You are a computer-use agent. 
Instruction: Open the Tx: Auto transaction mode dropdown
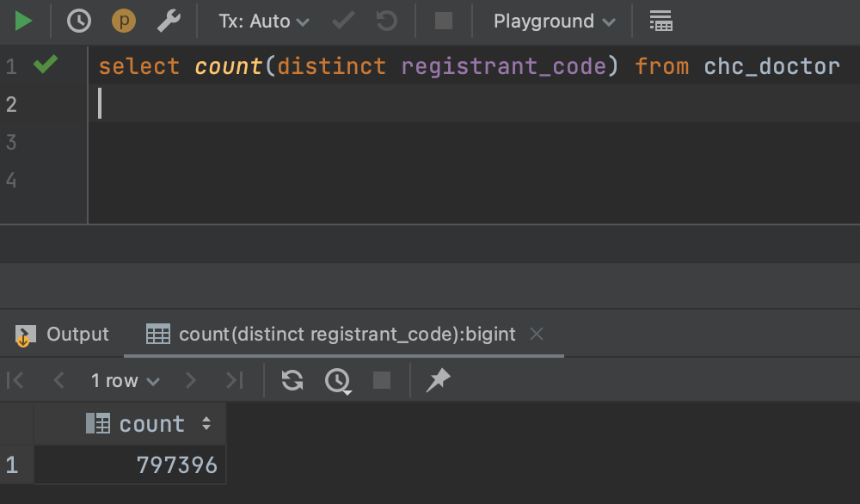pyautogui.click(x=264, y=22)
